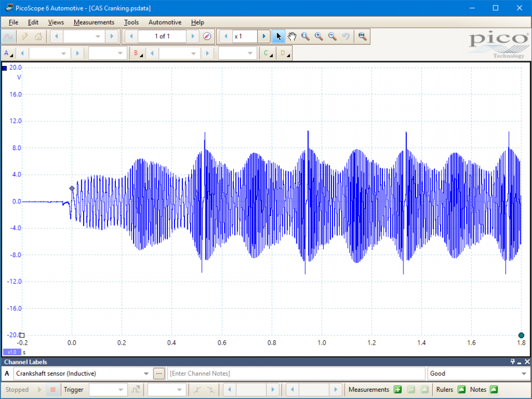Screen dimensions: 532x399
Task: Go to next waveform buffer
Action: point(193,37)
